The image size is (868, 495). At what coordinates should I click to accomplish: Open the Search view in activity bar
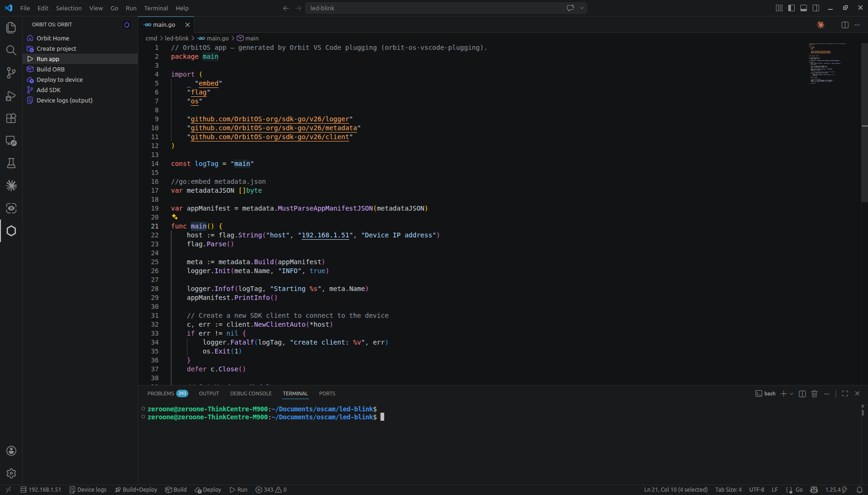point(11,50)
